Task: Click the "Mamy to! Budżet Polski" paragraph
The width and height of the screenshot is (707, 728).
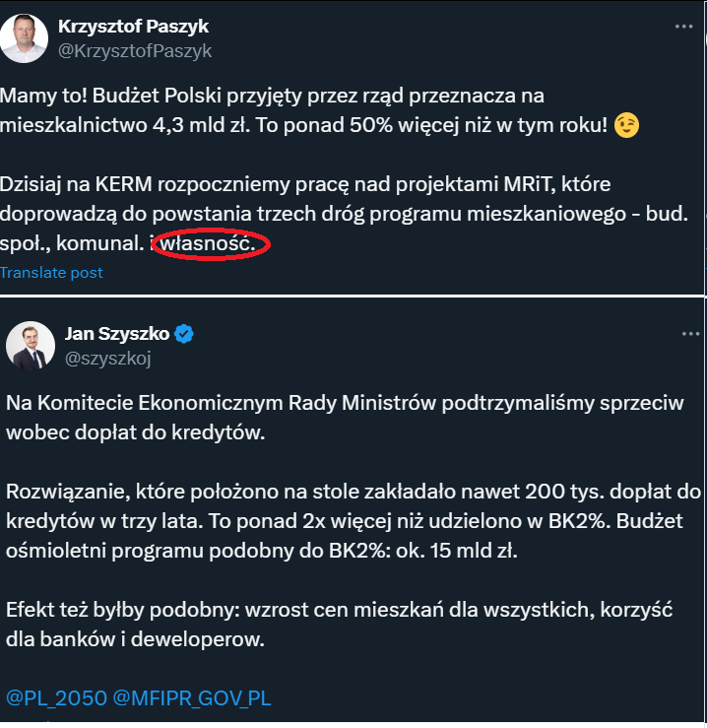Action: (x=295, y=111)
